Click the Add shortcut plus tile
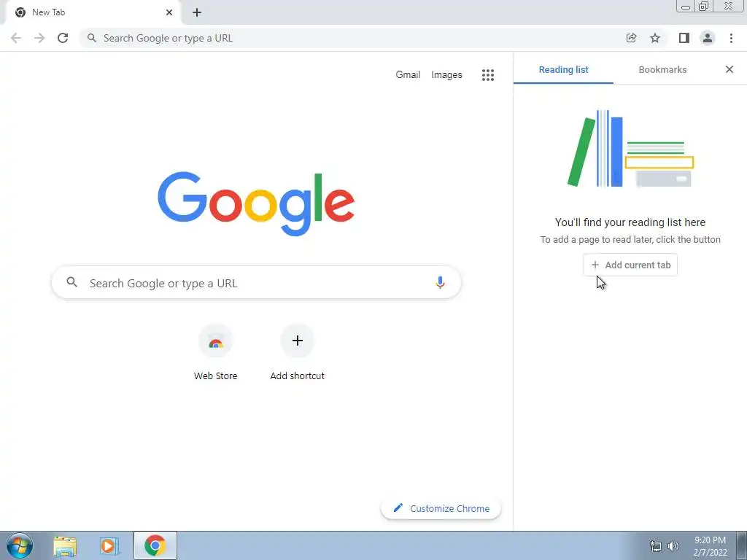Viewport: 747px width, 560px height. pos(298,352)
